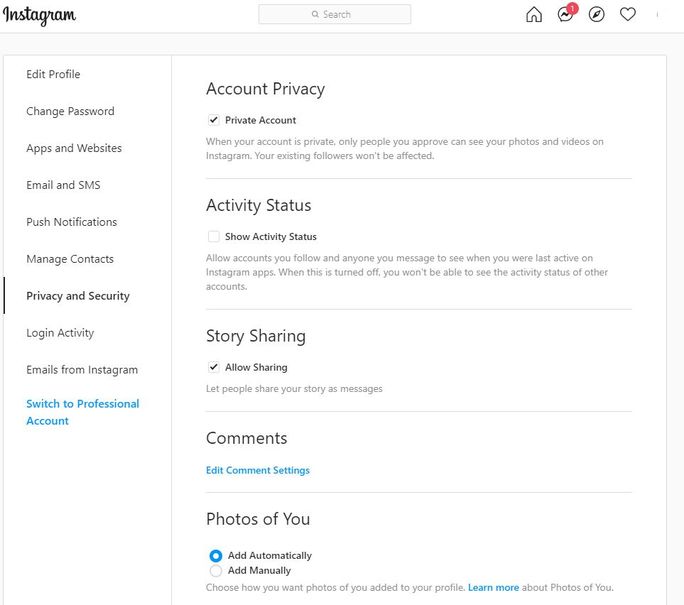Click the Activity Status heading

(x=259, y=205)
